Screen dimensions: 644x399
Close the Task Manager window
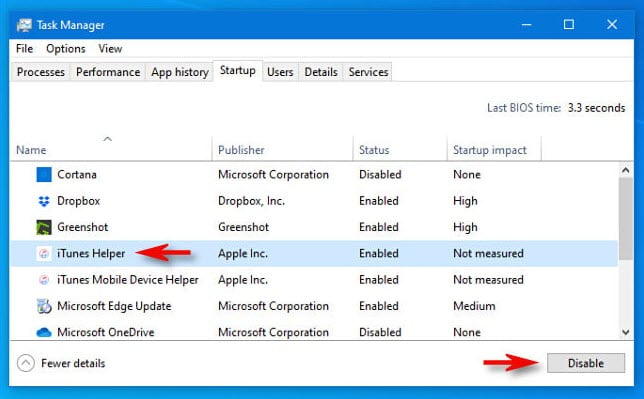tap(612, 25)
